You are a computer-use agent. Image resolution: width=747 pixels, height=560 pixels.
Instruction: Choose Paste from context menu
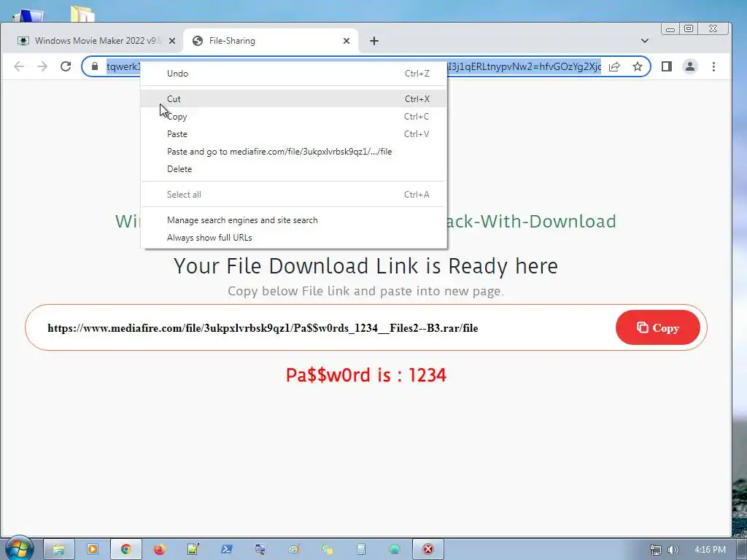294,134
